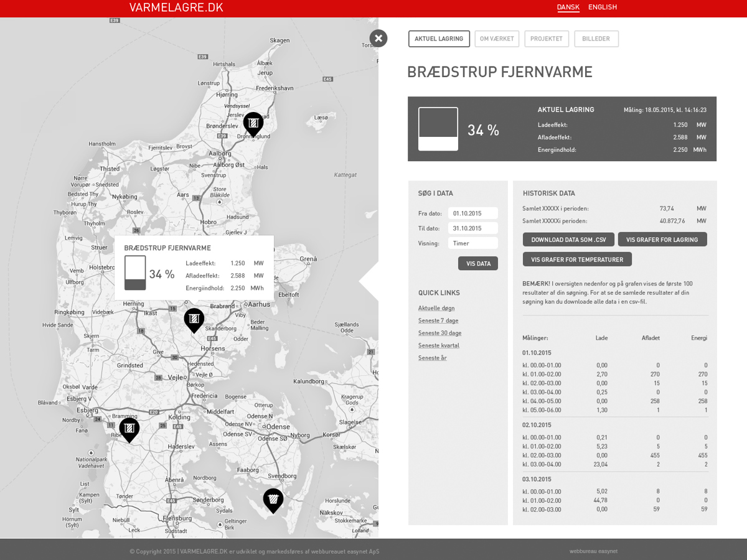Select the Billeder tab

pos(596,39)
